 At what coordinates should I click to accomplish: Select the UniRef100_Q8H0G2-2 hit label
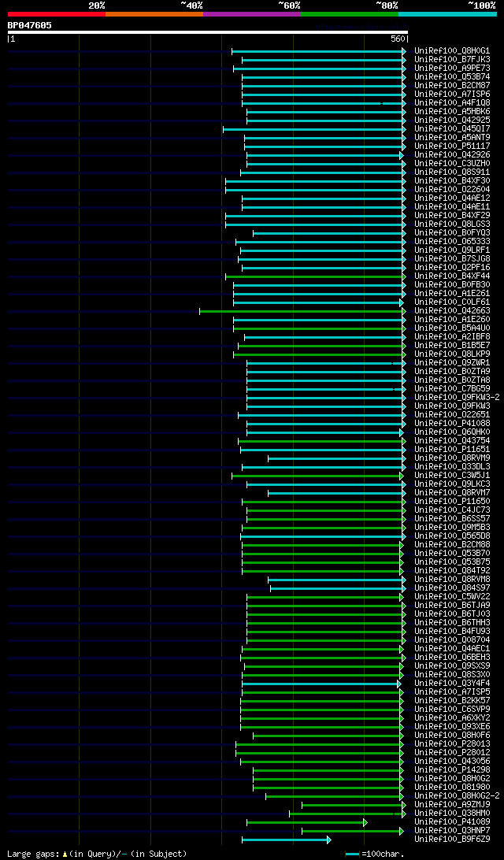(x=457, y=796)
